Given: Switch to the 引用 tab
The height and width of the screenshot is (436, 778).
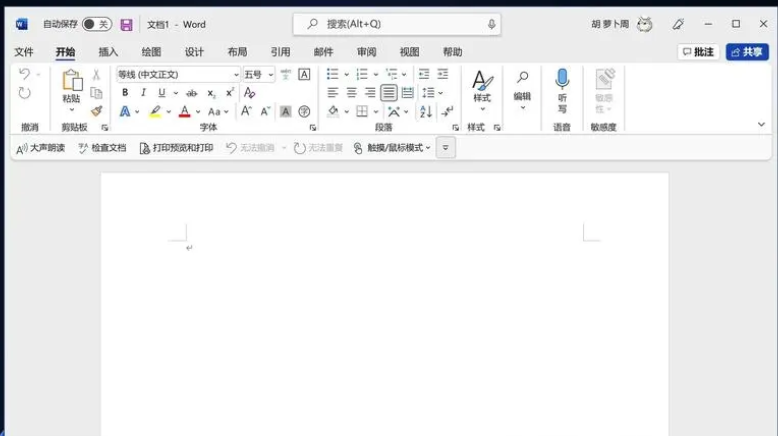Looking at the screenshot, I should pyautogui.click(x=280, y=52).
